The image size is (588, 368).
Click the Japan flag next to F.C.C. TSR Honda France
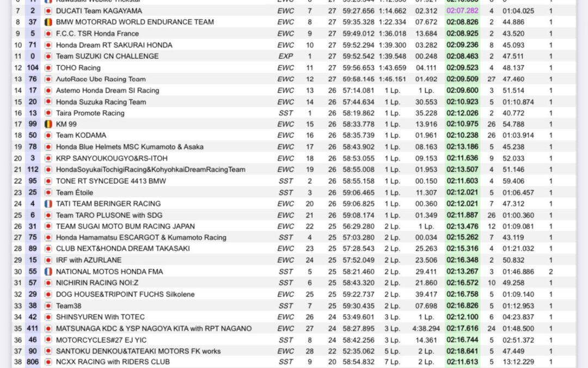(48, 34)
